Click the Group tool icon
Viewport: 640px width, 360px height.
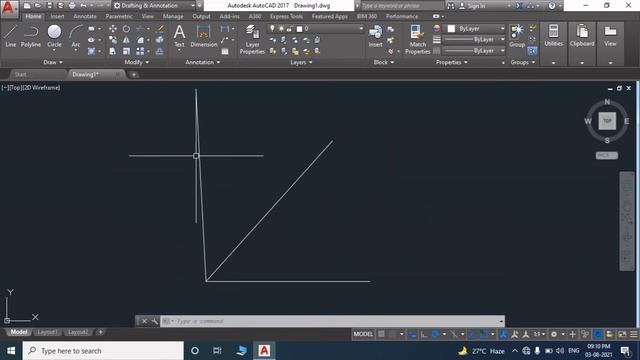tap(517, 36)
